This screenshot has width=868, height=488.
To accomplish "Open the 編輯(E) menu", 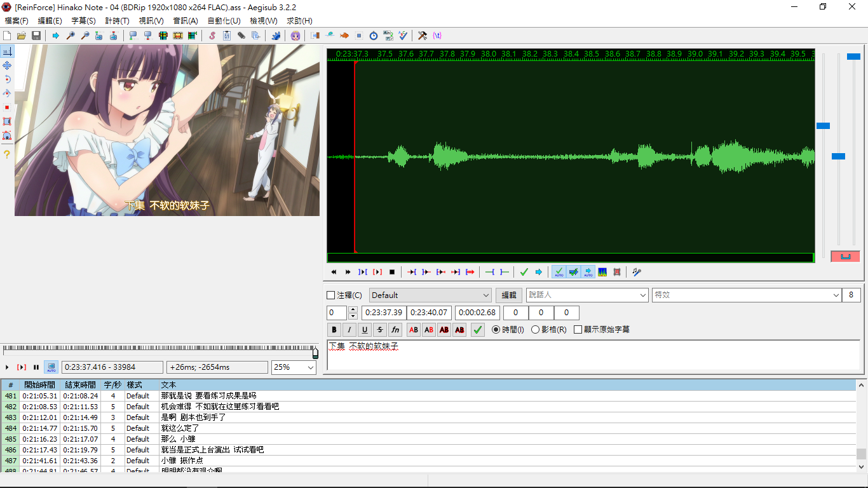I will pos(50,21).
